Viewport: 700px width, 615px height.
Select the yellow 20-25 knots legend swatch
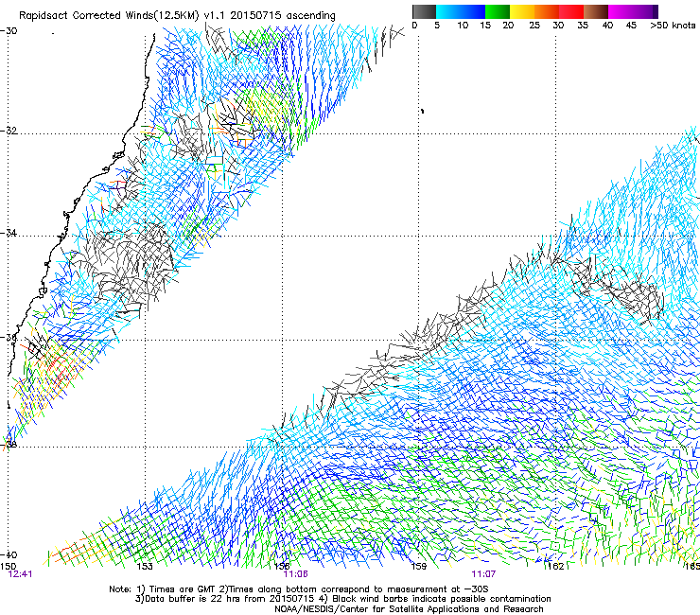[x=522, y=11]
